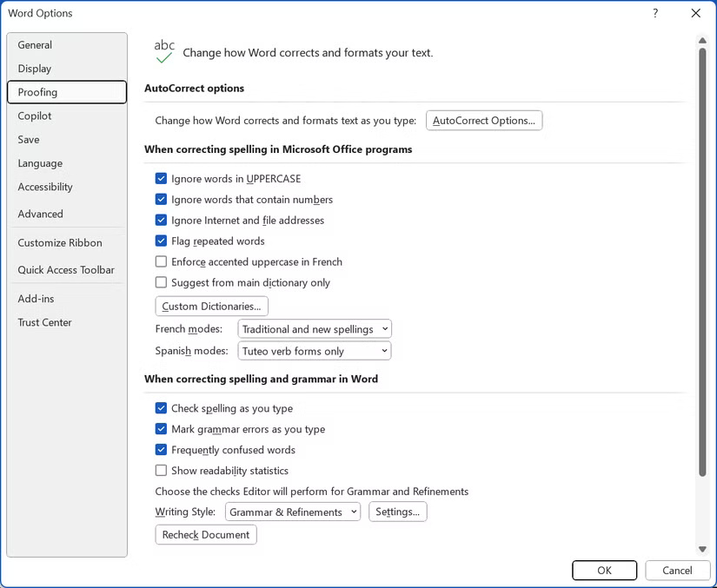Select Trust Center in sidebar
The height and width of the screenshot is (588, 717).
click(44, 322)
